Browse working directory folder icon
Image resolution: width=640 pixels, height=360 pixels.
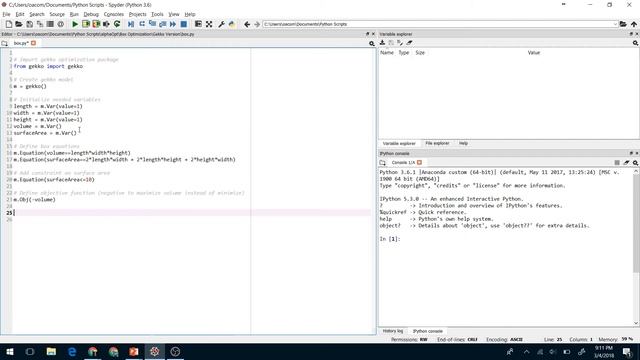(623, 24)
